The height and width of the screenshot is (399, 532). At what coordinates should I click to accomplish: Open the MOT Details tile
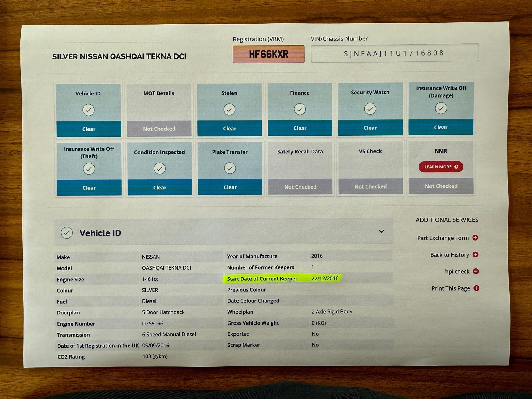159,110
